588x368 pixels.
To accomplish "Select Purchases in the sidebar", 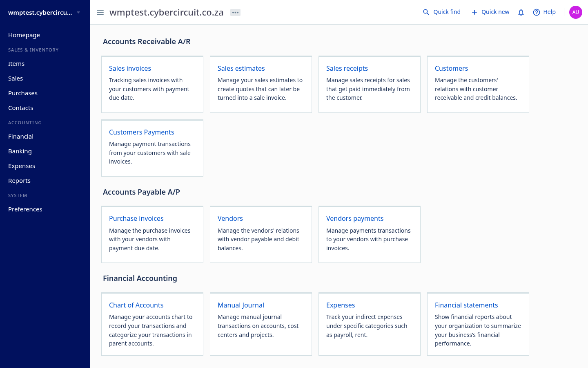I will pos(23,93).
